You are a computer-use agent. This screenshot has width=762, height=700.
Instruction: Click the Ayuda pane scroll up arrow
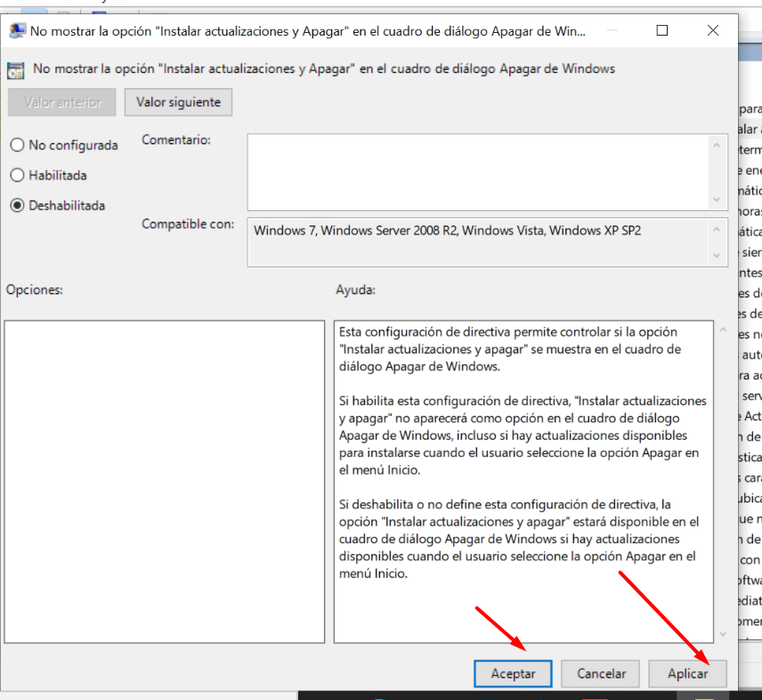click(722, 331)
